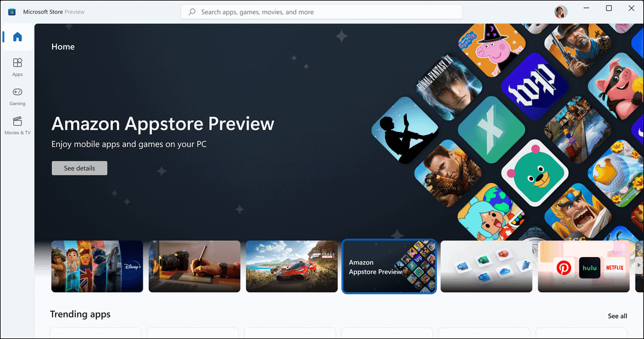Viewport: 644px width, 339px height.
Task: Open the Home sidebar icon
Action: [17, 37]
